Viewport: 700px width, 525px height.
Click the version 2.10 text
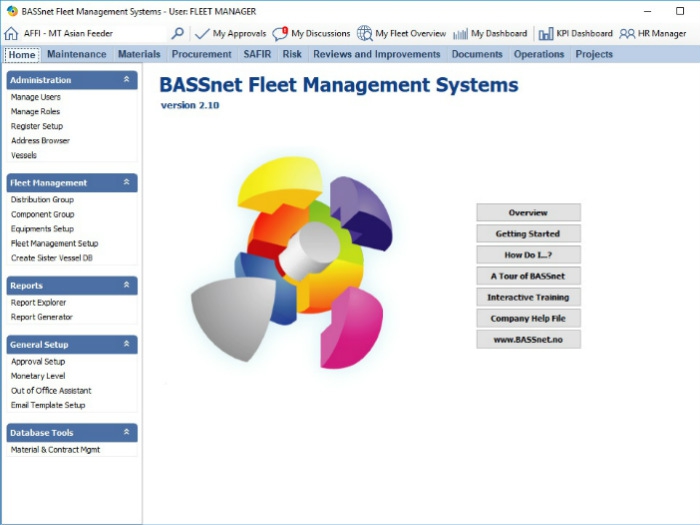point(190,105)
